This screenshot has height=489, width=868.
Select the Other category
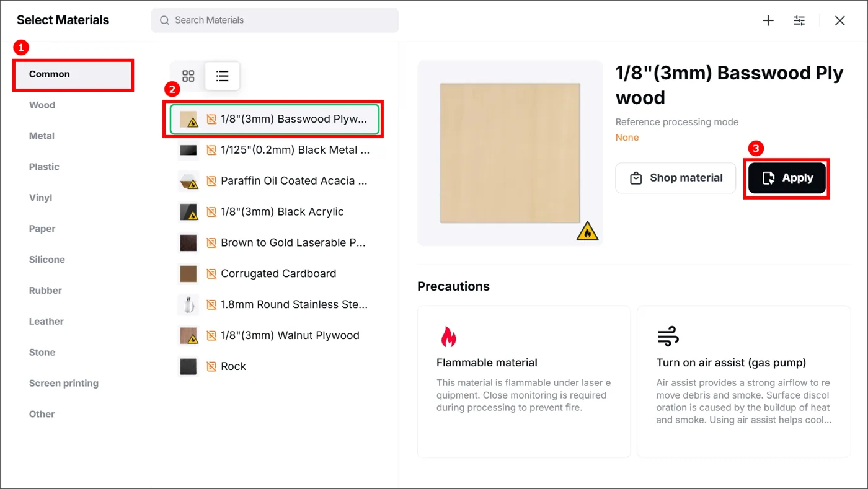(42, 415)
